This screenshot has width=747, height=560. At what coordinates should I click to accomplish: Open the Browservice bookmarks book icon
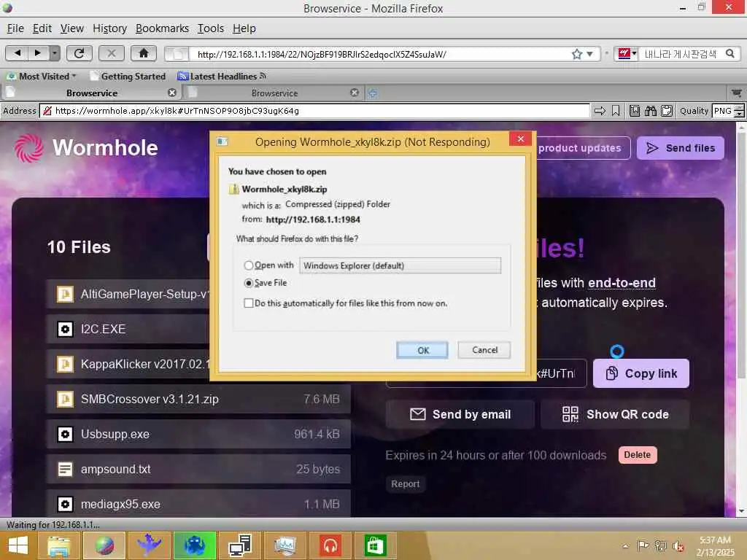click(635, 111)
